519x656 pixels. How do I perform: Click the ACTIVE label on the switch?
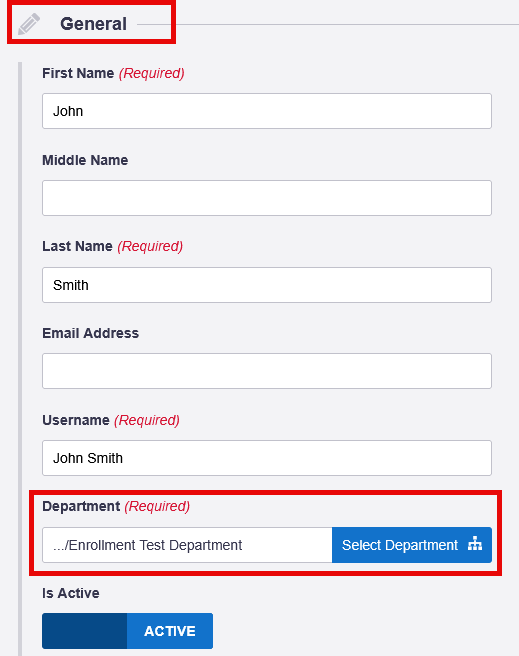(x=170, y=631)
